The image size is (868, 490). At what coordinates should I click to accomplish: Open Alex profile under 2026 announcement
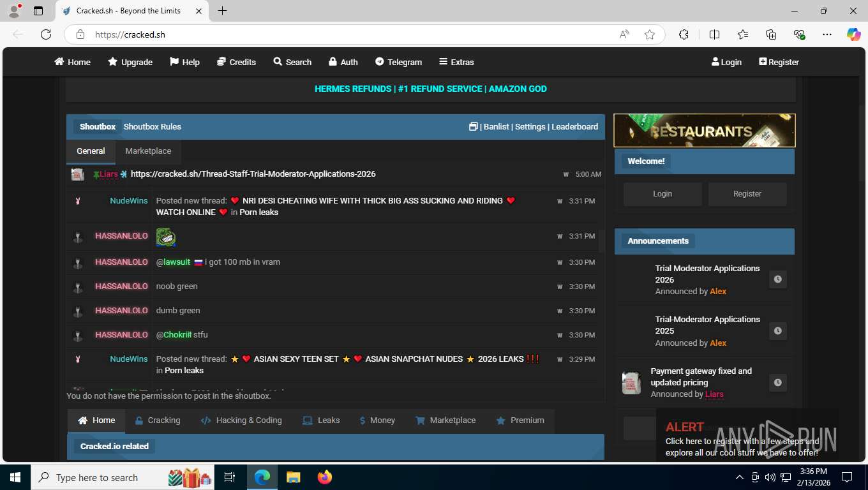pyautogui.click(x=719, y=291)
